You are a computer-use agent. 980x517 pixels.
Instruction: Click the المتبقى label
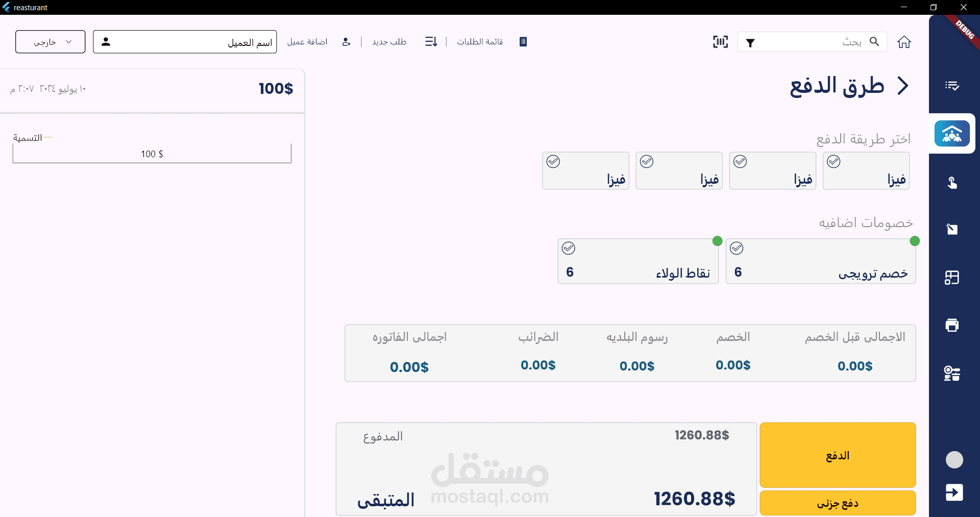pos(386,500)
